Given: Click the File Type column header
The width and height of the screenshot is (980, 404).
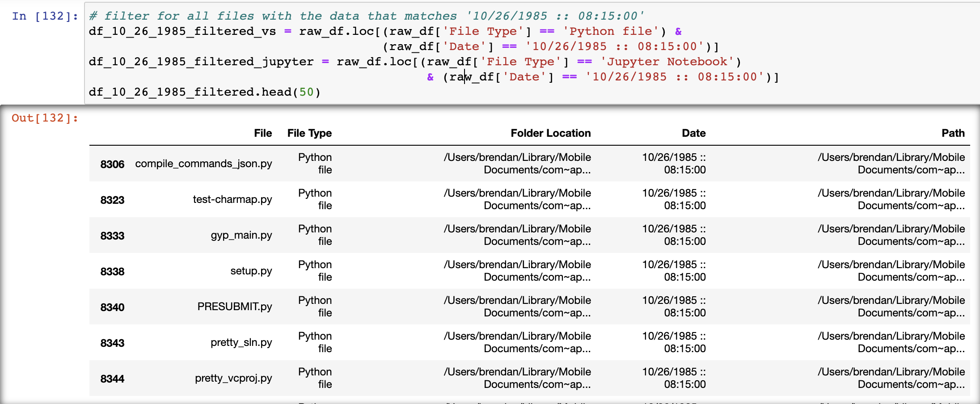Looking at the screenshot, I should pos(309,133).
